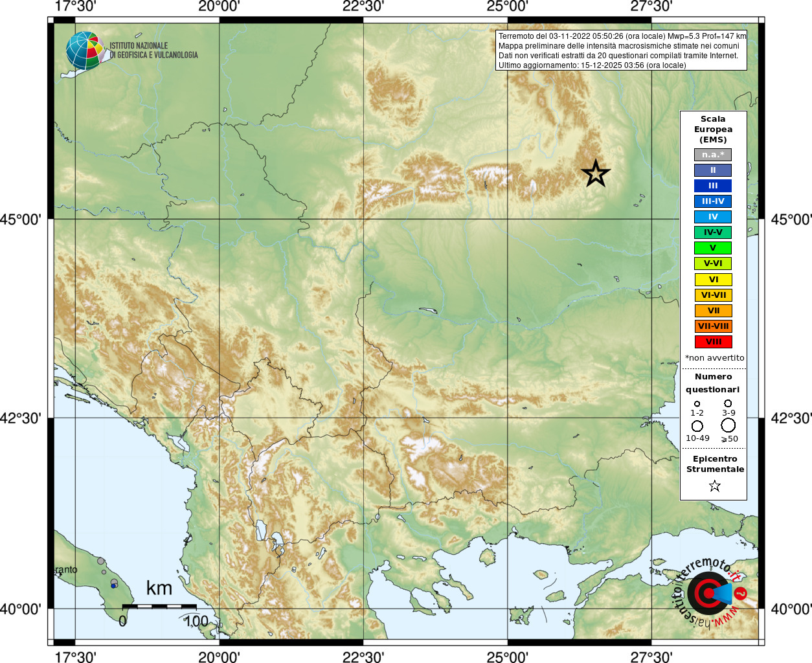Click the largest gray circle in Apulia
812x663 pixels.
click(x=100, y=561)
